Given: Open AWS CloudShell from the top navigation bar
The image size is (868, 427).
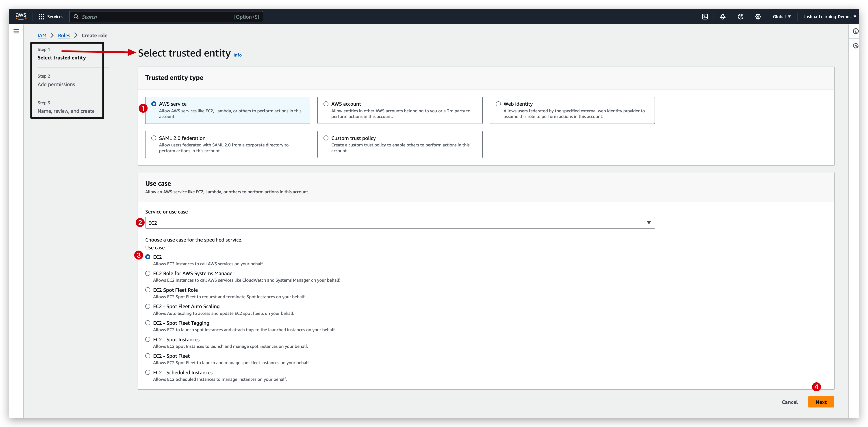Looking at the screenshot, I should [x=705, y=17].
